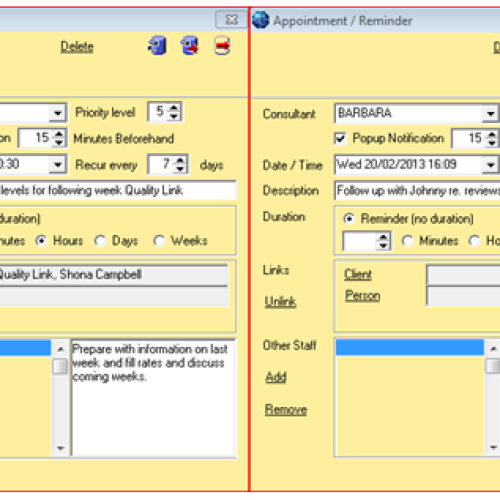Image resolution: width=500 pixels, height=500 pixels.
Task: Increase the Popup Notification minutes value
Action: 492,134
